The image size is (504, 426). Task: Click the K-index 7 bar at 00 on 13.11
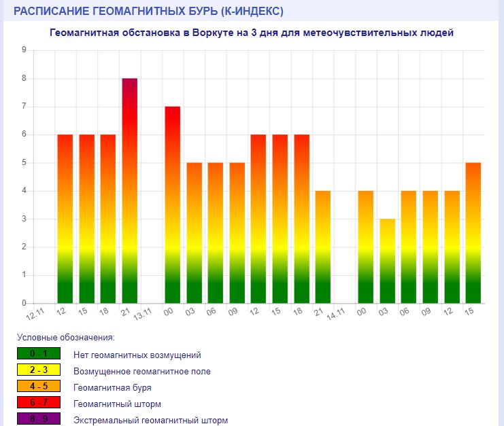tap(173, 205)
